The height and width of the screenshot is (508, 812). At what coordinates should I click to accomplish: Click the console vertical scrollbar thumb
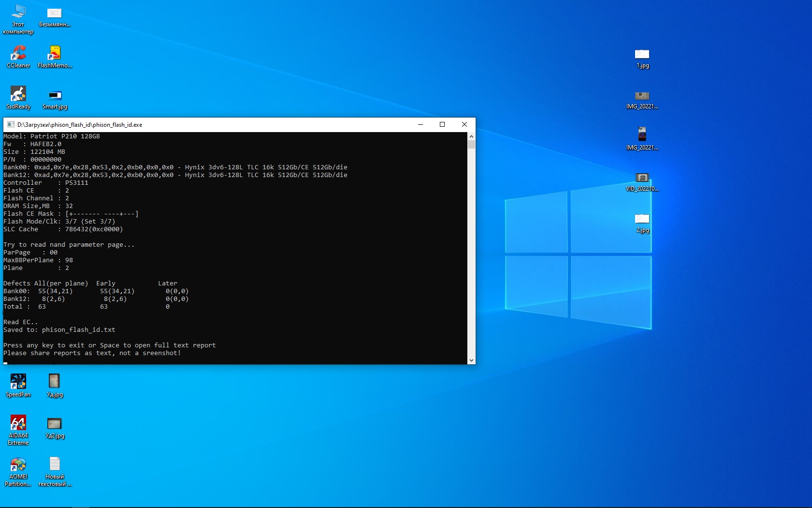point(471,144)
